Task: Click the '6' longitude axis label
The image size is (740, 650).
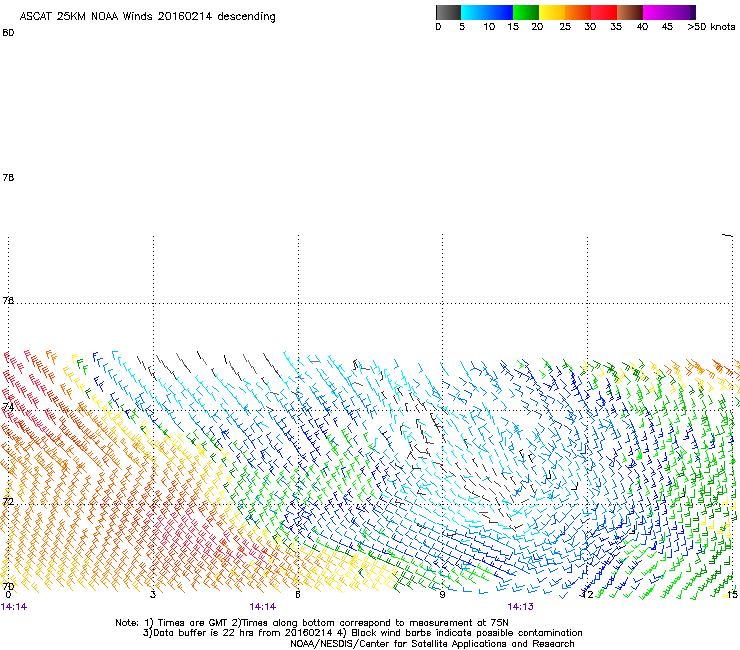Action: [x=298, y=594]
